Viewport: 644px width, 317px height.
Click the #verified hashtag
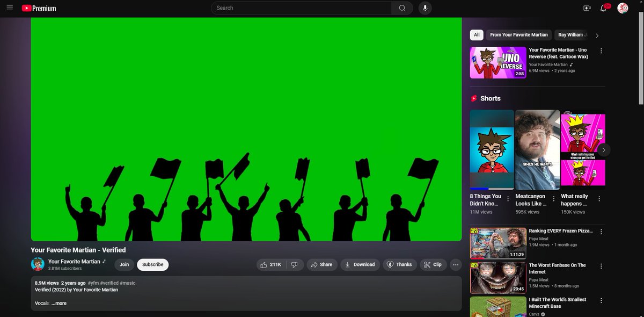[x=109, y=283]
